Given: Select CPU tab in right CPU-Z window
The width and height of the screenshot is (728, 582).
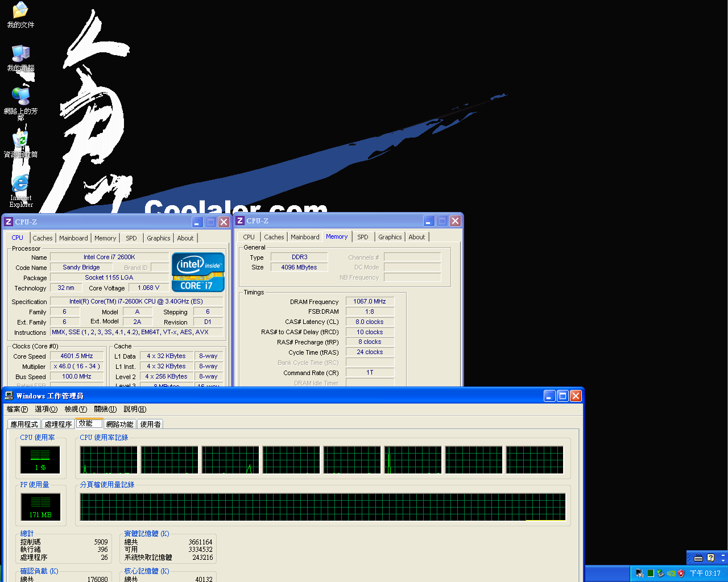Looking at the screenshot, I should pyautogui.click(x=249, y=237).
